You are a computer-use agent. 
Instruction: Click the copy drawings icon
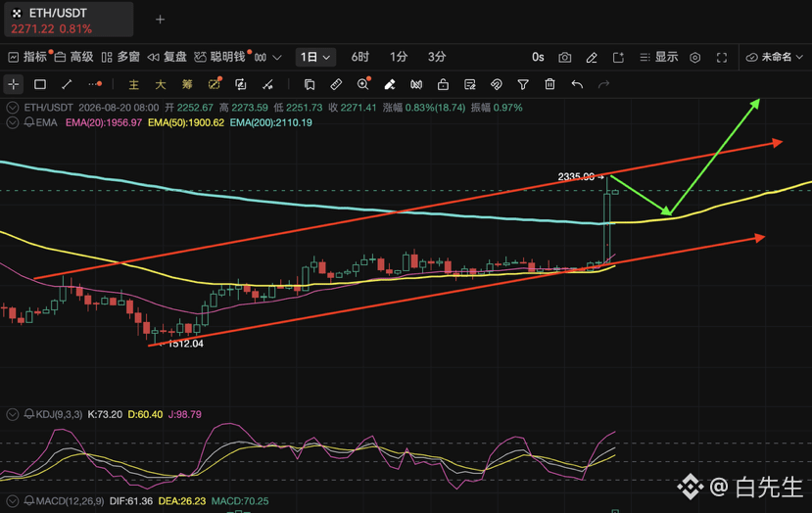[x=310, y=84]
